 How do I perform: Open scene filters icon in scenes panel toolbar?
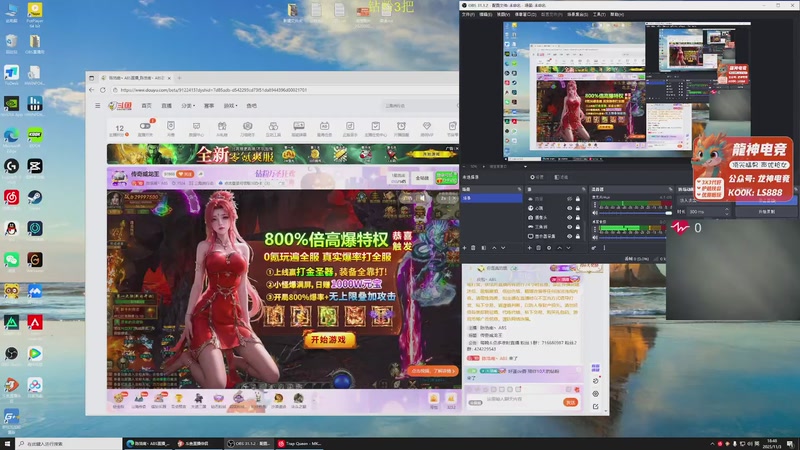(484, 248)
